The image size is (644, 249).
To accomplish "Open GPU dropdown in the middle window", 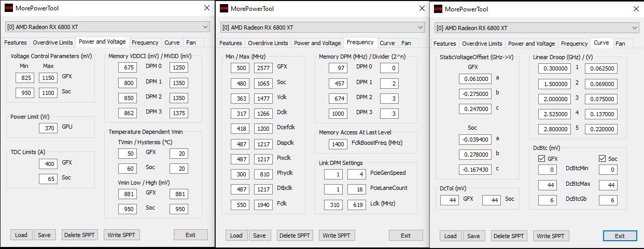I will [x=322, y=27].
